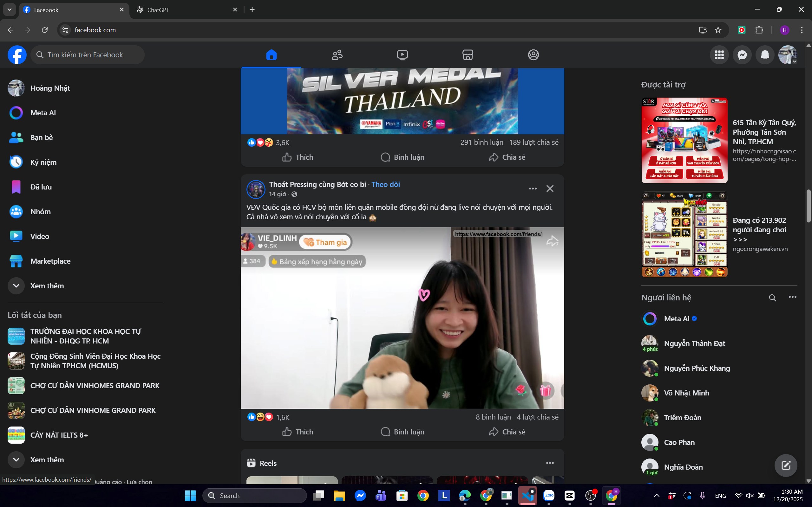This screenshot has height=507, width=812.
Task: Open Video from the left sidebar
Action: tap(40, 236)
